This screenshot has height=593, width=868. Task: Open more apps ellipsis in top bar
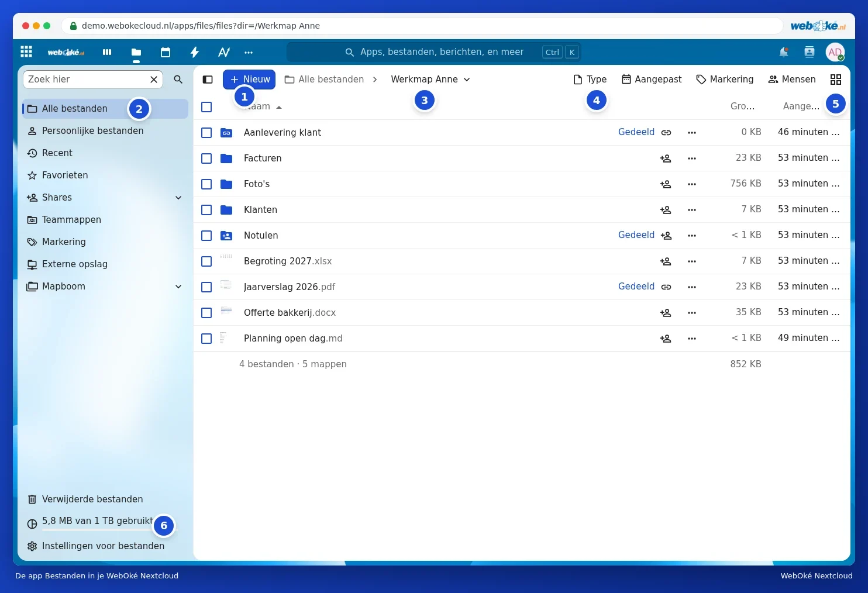(x=249, y=52)
